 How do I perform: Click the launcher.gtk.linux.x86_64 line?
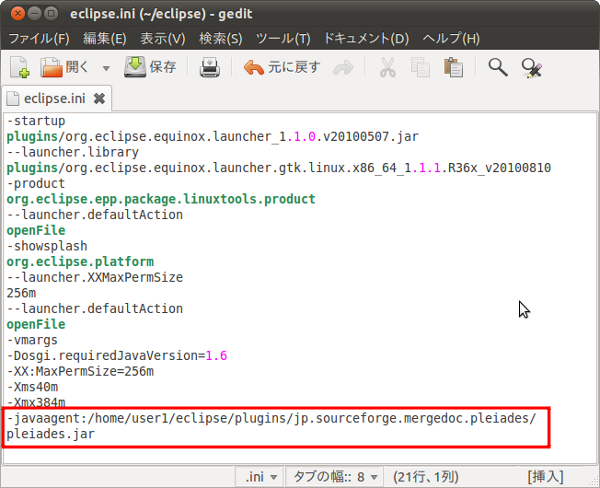point(279,168)
